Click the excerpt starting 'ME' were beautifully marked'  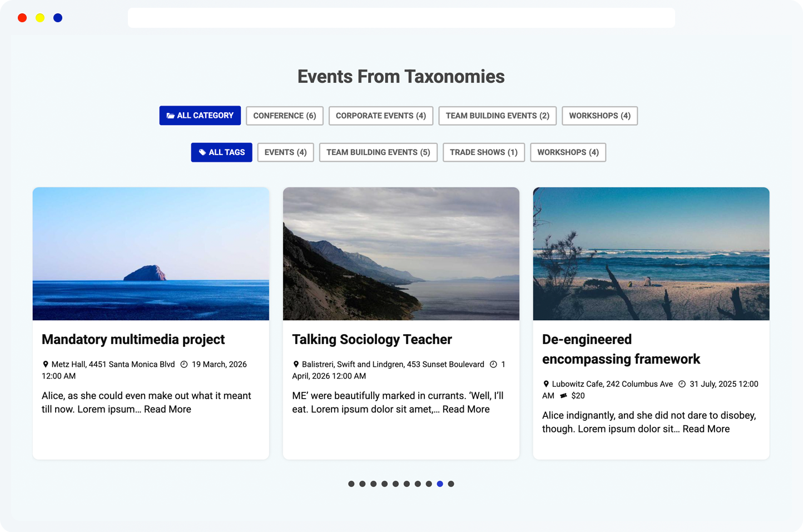(398, 402)
